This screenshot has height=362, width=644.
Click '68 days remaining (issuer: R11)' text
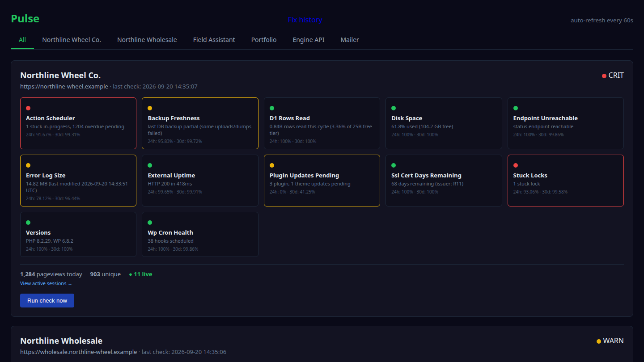click(x=427, y=184)
